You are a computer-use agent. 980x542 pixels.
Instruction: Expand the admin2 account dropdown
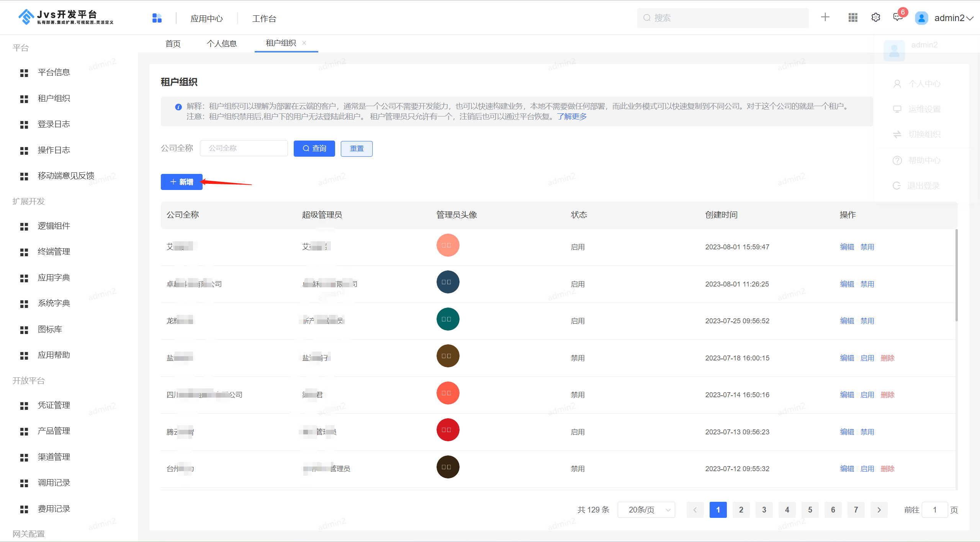pos(954,18)
